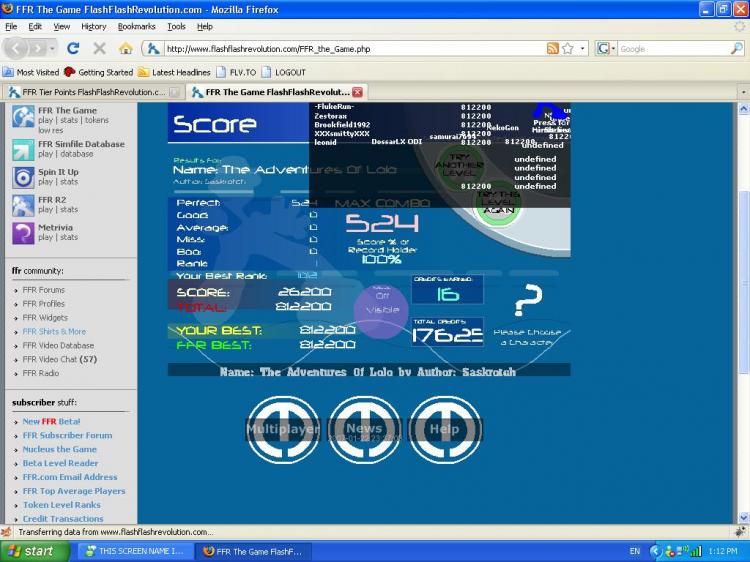Viewport: 750px width, 562px height.
Task: Click the RSS feed icon in address bar
Action: pos(552,48)
